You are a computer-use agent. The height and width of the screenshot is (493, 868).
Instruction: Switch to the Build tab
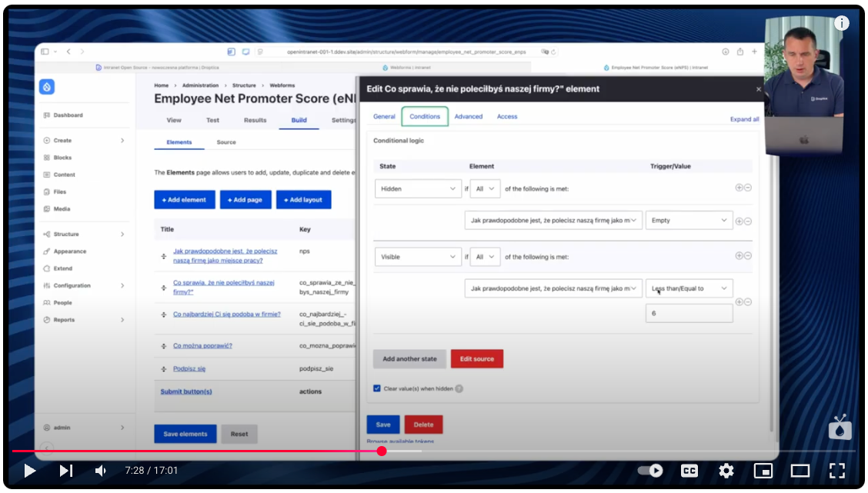coord(299,120)
